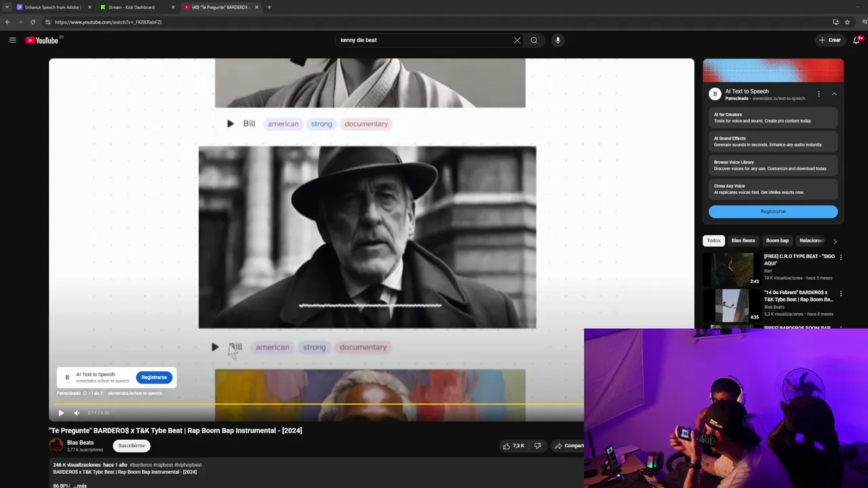Open the Crear upload menu
Screen dimensions: 868x488
[829, 40]
